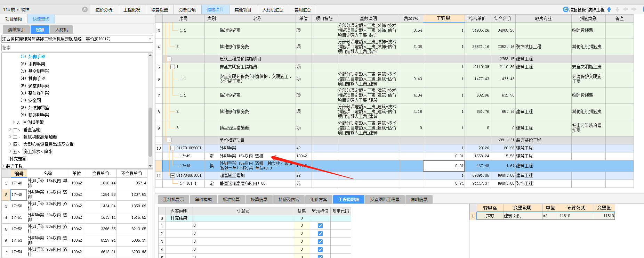Screen dimensions: 644x258
Task: Select 补充定额 tree item
Action: (x=18, y=159)
